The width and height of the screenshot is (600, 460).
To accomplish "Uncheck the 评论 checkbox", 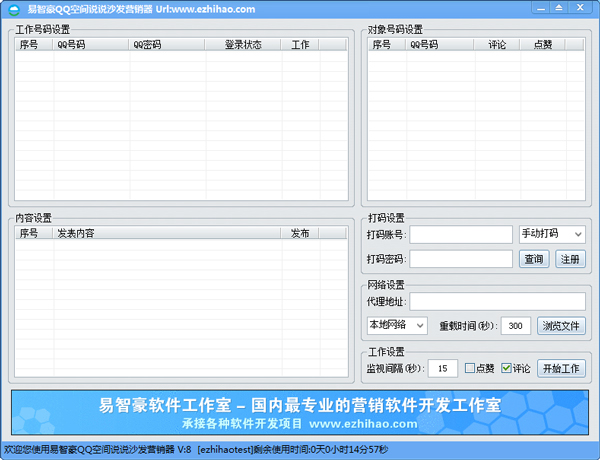I will 507,368.
